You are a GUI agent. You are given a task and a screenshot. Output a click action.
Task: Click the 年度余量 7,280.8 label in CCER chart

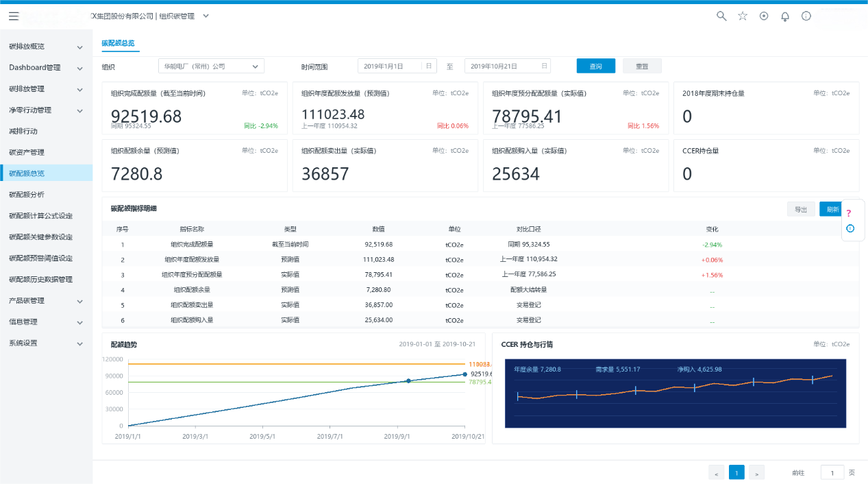[x=537, y=369]
